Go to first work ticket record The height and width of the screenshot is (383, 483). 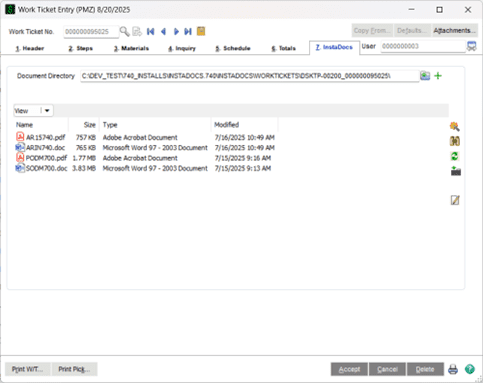point(150,31)
